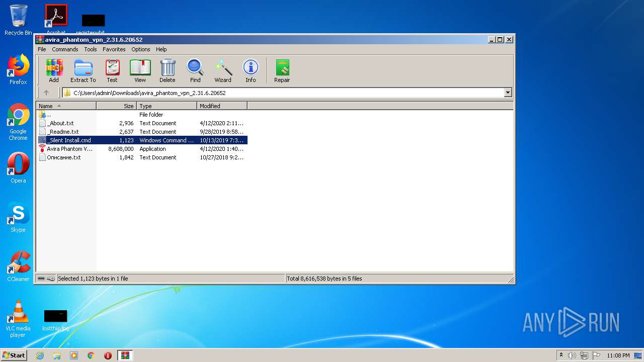Click the 'Total 8,616,538 bytes in 5 files' status
The height and width of the screenshot is (362, 644).
click(x=325, y=279)
